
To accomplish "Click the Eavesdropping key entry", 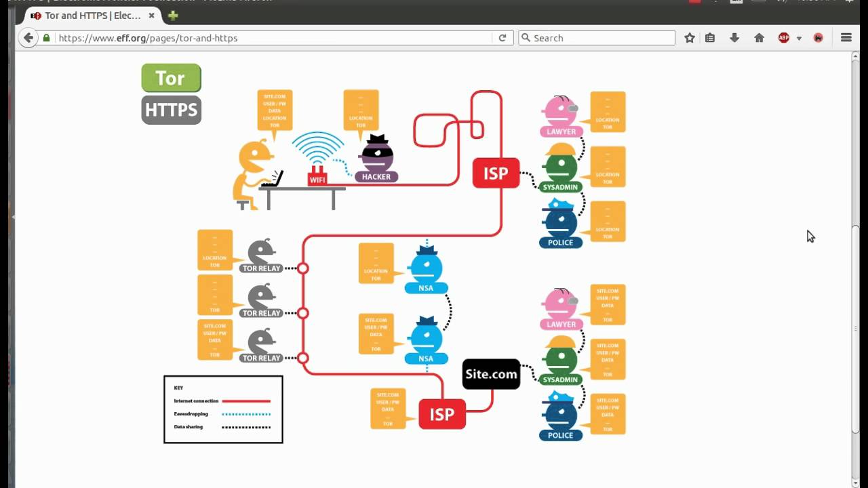I will pyautogui.click(x=222, y=413).
